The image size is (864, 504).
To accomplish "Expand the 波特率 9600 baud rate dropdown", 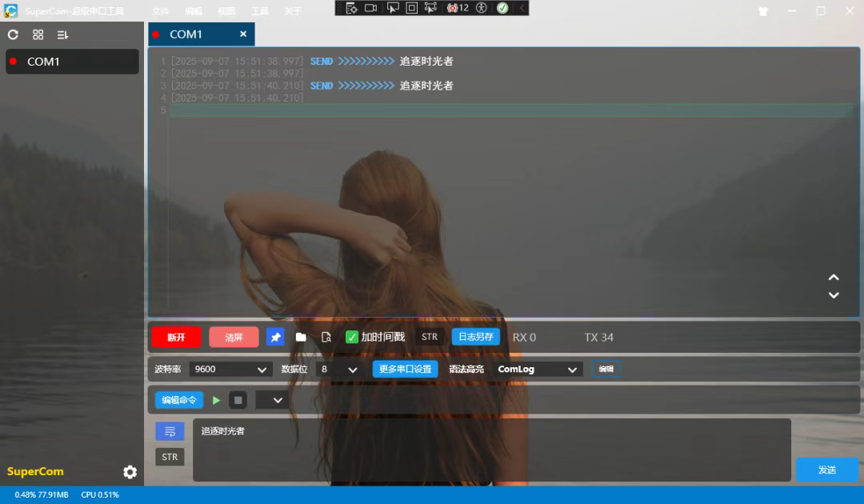I will 231,370.
